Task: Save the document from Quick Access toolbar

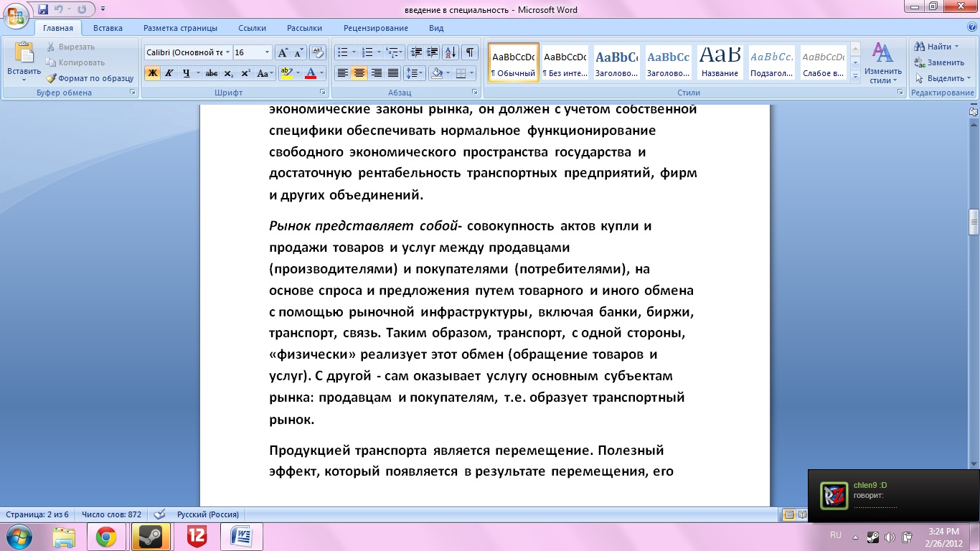Action: coord(43,9)
